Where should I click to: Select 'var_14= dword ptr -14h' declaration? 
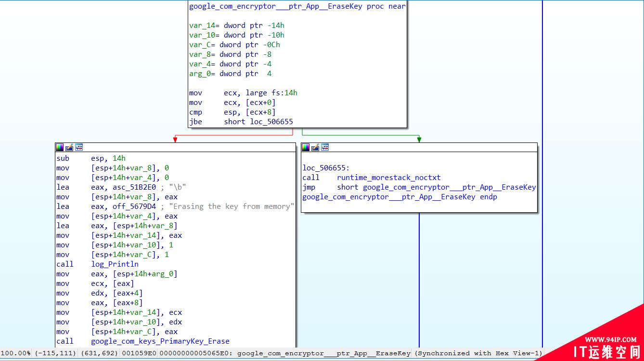(x=237, y=26)
